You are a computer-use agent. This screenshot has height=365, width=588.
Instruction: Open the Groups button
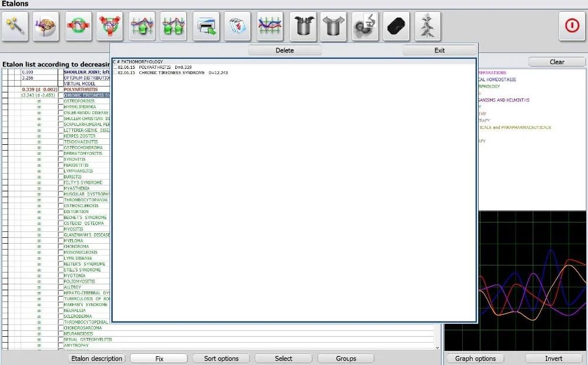pos(346,359)
